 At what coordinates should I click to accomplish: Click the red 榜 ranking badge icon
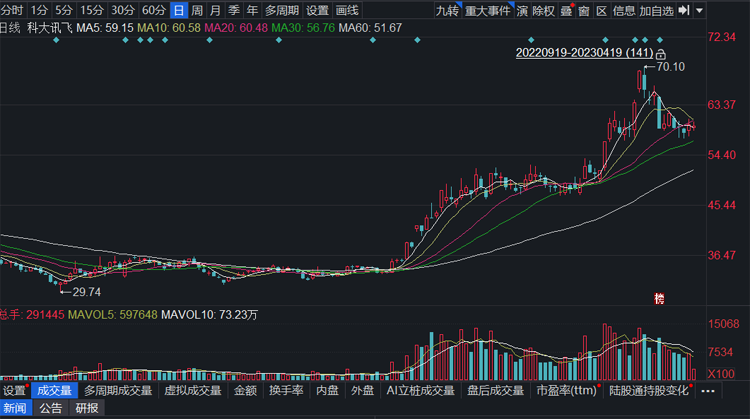pos(659,299)
